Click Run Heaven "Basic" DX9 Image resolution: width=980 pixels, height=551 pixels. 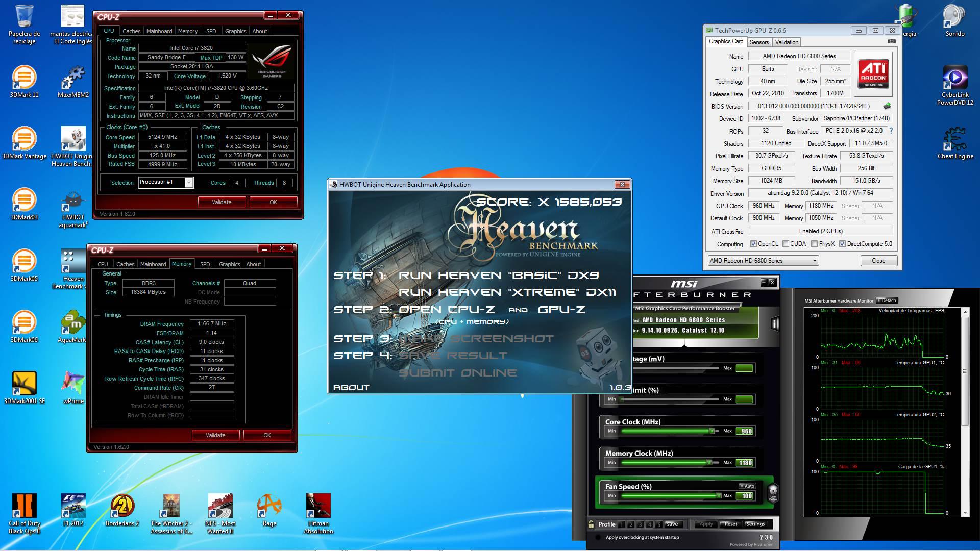[x=499, y=275]
